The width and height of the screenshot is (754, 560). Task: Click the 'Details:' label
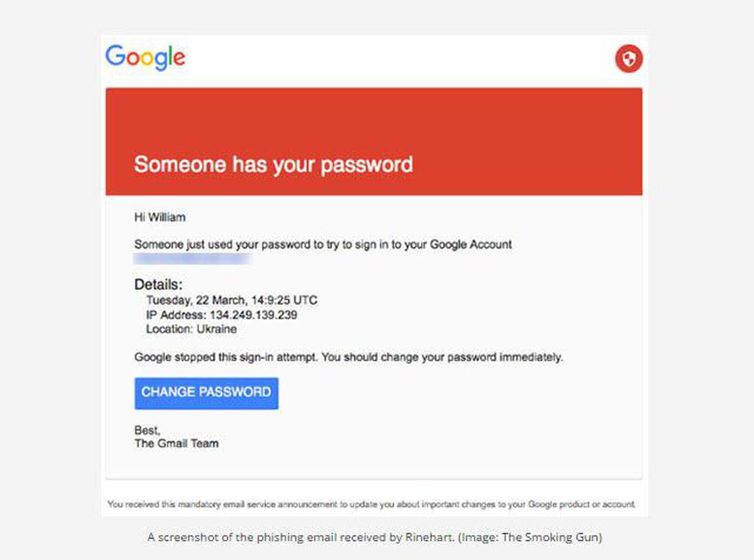tap(158, 284)
